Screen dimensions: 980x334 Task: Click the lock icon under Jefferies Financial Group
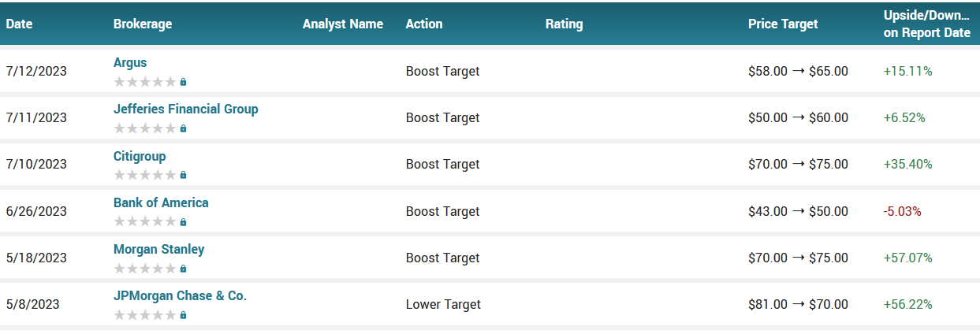coord(183,128)
